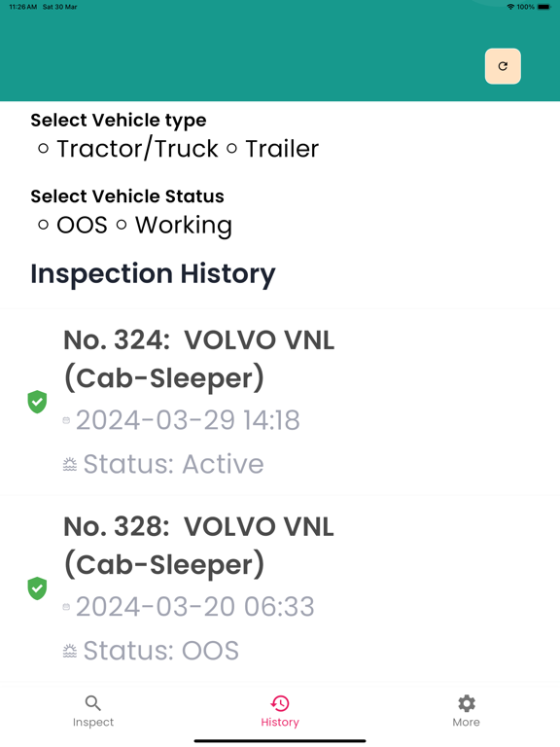
Task: Tap the refresh icon button
Action: pyautogui.click(x=503, y=66)
